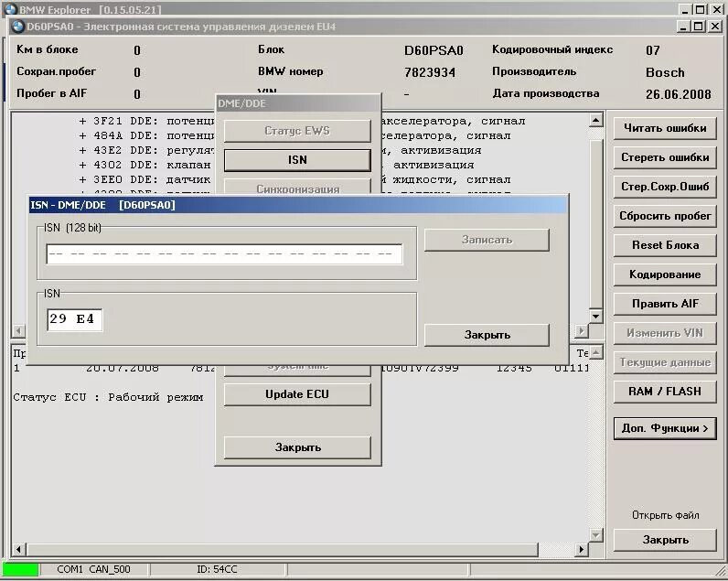Click the Править AIF button
728x581 pixels.
point(665,304)
